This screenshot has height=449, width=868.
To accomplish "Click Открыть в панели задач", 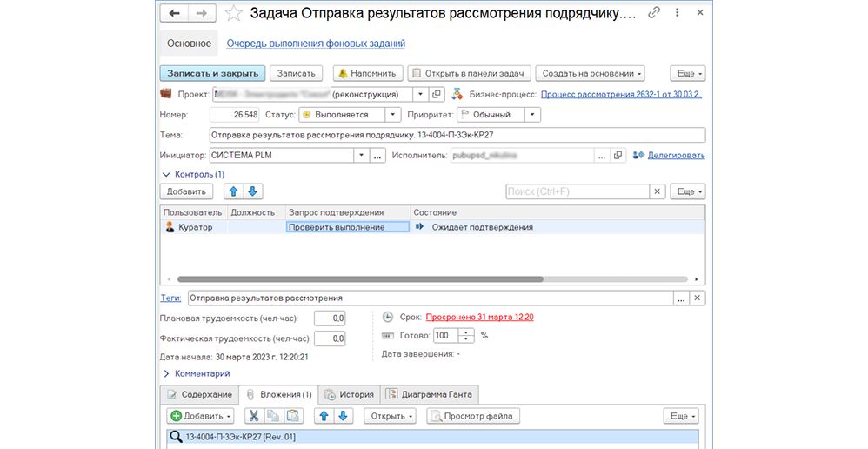I will coord(470,73).
